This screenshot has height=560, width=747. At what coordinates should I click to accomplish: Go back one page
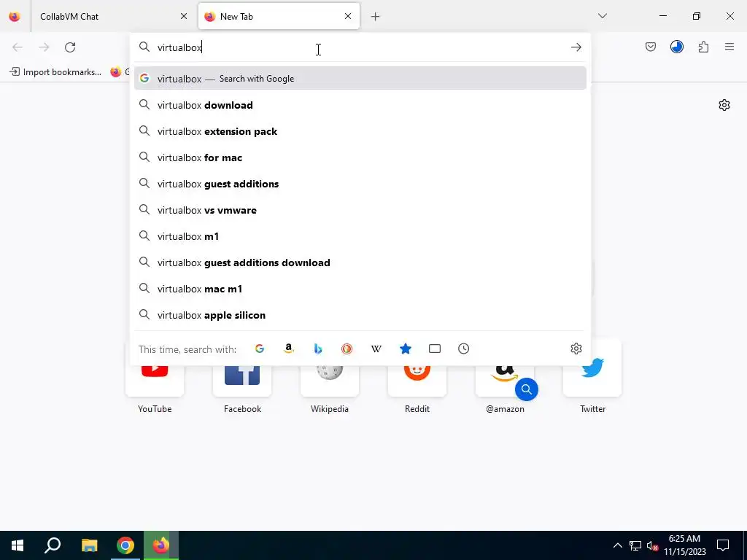(18, 47)
